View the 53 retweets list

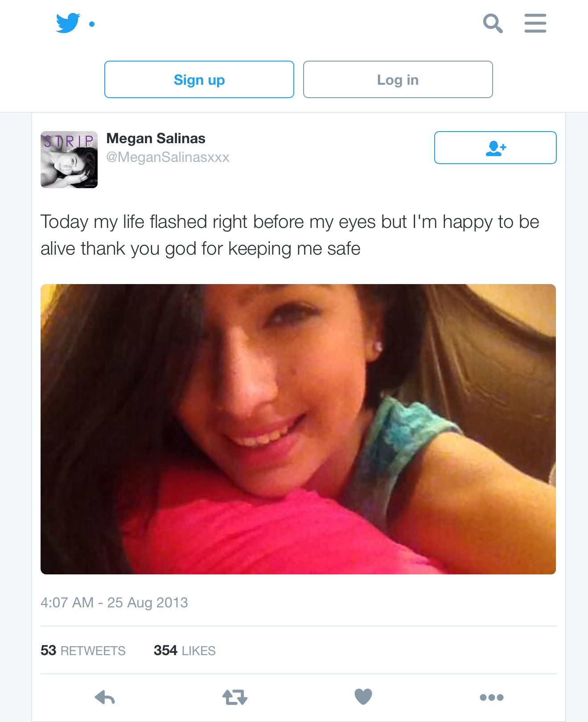point(83,651)
